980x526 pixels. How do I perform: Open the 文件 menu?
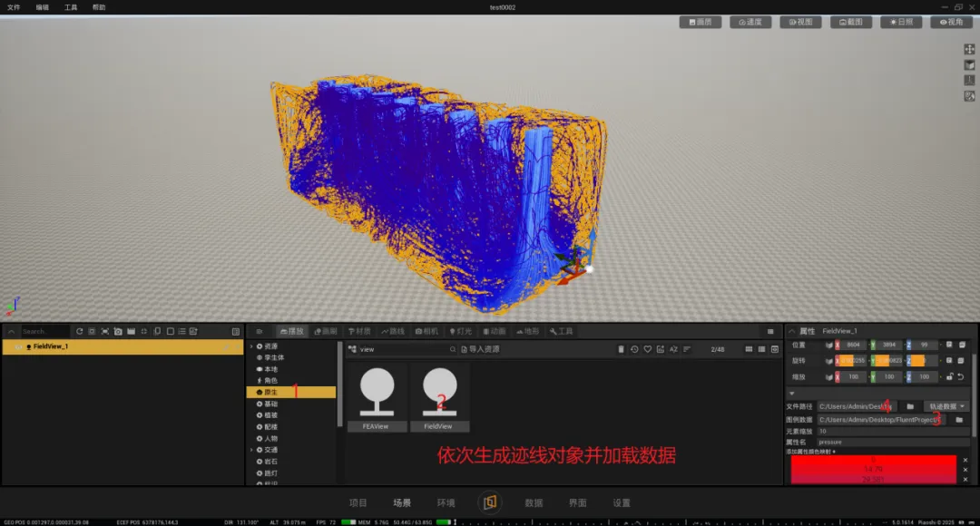tap(14, 7)
